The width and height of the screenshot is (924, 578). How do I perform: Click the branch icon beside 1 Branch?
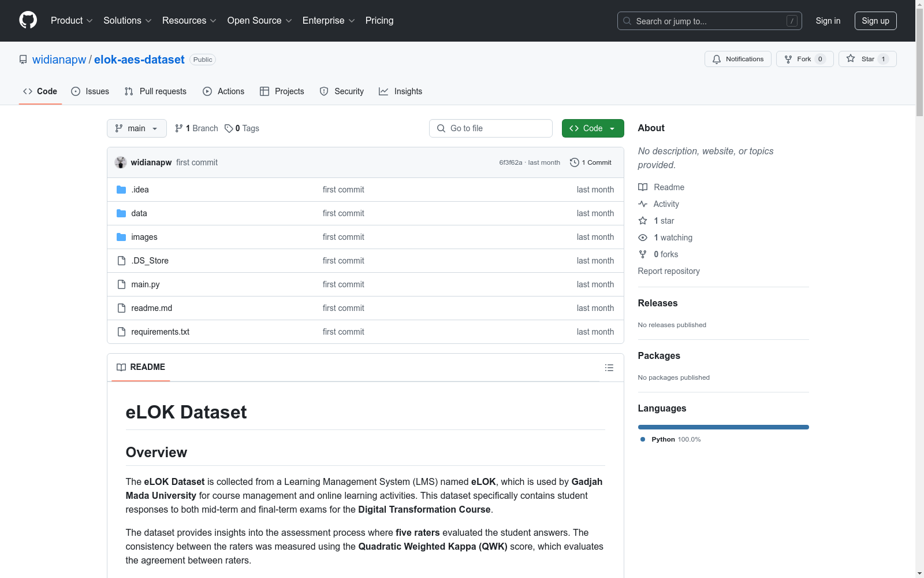tap(179, 128)
